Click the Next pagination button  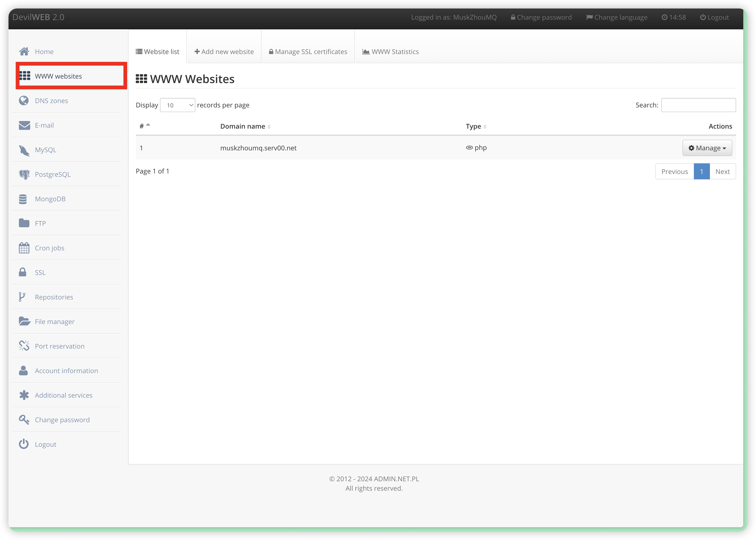click(x=722, y=172)
